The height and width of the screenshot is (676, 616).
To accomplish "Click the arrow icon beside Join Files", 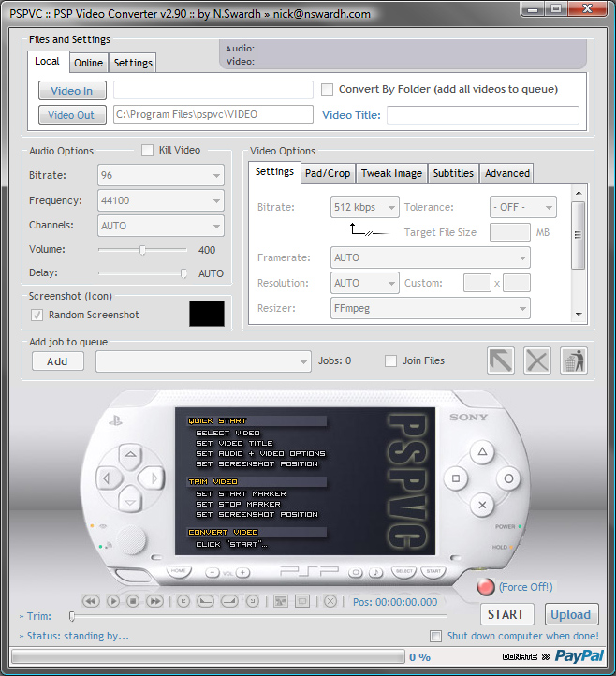I will [501, 360].
